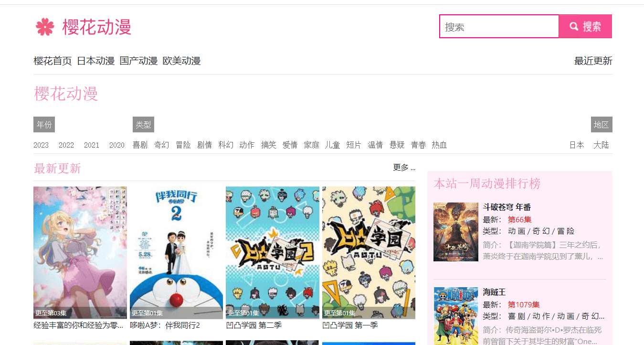This screenshot has width=644, height=345.
Task: Focus the 搜索 search input field
Action: coord(499,26)
